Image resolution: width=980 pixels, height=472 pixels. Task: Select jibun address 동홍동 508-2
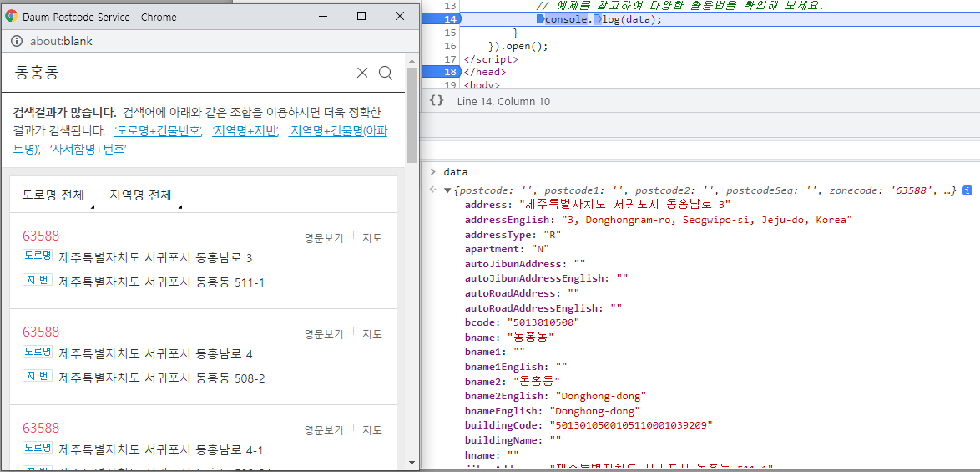point(162,378)
